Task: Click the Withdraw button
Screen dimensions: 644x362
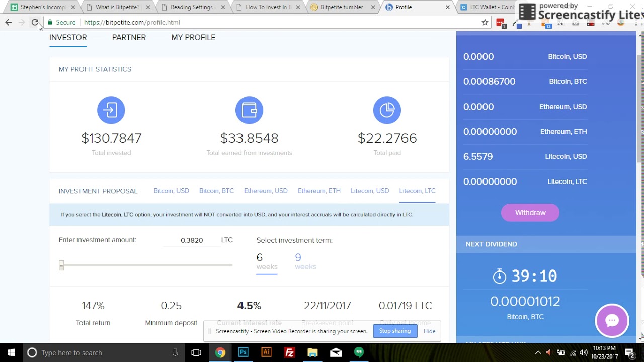Action: coord(530,213)
